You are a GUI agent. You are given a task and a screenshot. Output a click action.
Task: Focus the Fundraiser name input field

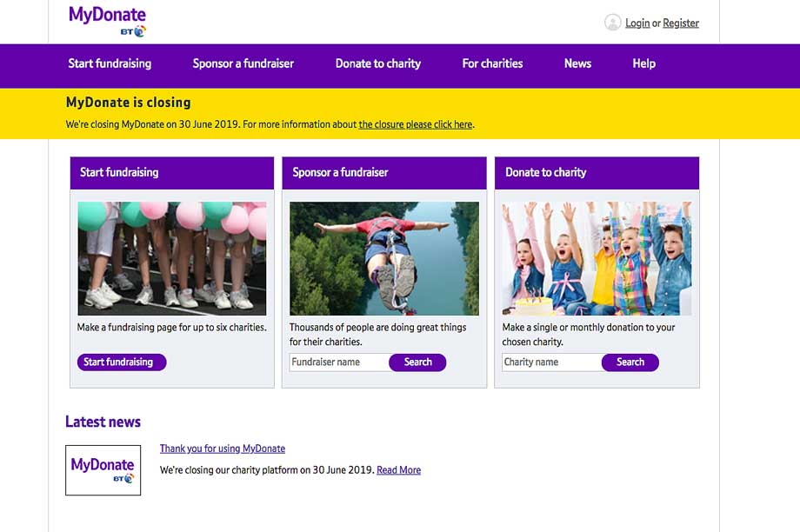[x=339, y=362]
